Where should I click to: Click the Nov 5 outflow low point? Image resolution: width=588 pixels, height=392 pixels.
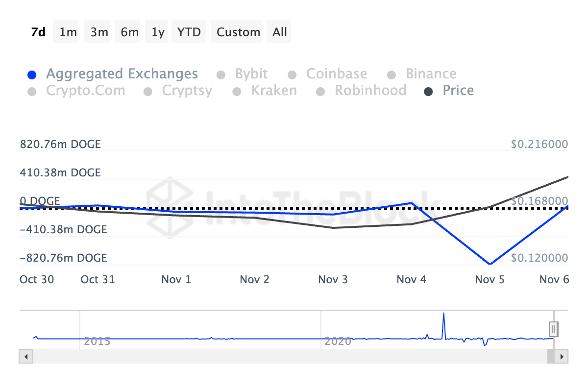coord(490,264)
